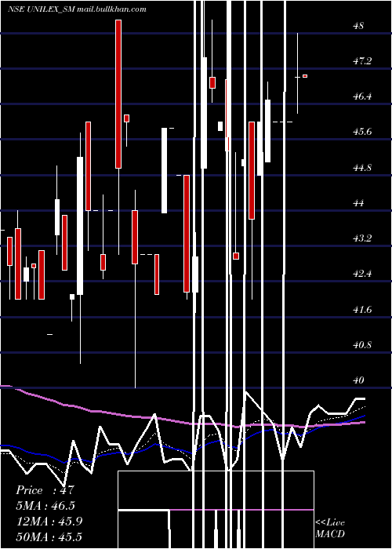Click the 'NSE UNILEX_SM mail.bullkhan.com' header text
The image size is (392, 549).
click(x=77, y=9)
